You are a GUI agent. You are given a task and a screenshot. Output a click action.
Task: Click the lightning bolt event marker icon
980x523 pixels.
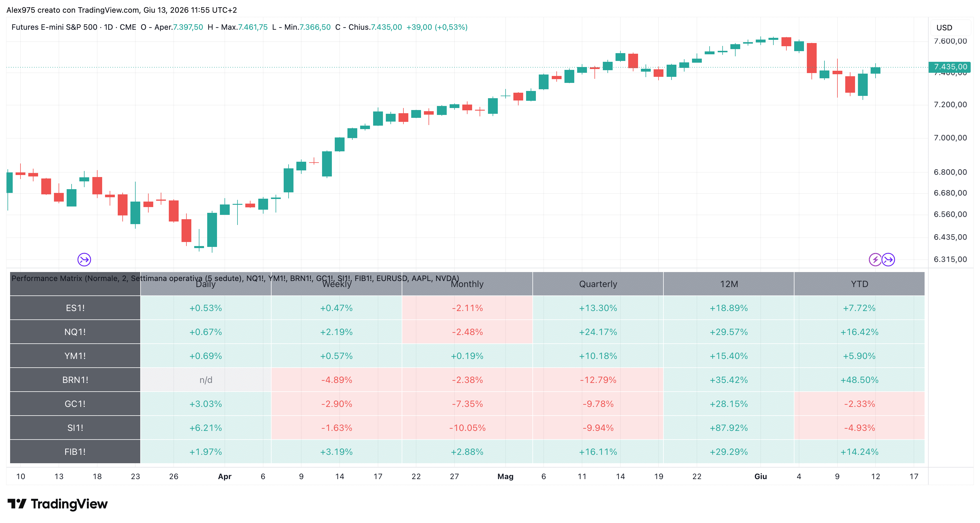coord(875,260)
